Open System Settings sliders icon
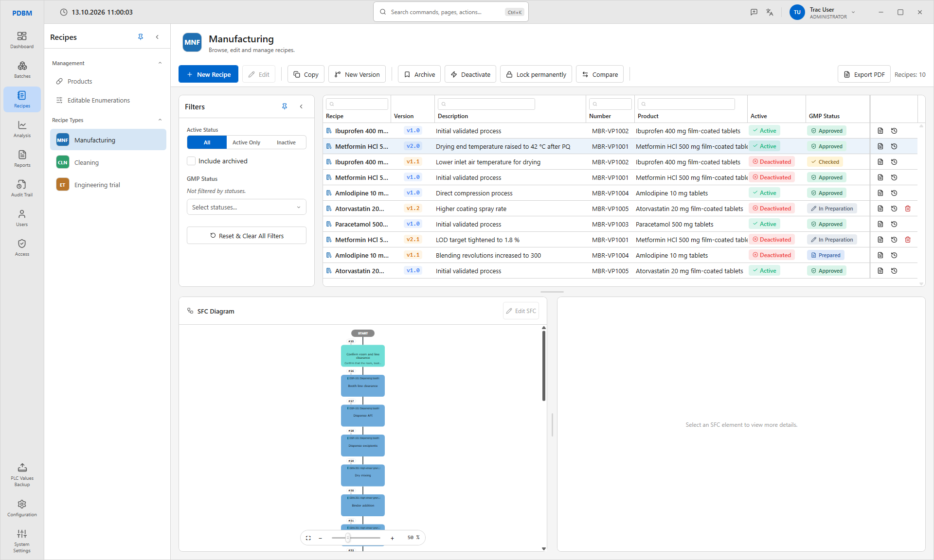Viewport: 934px width, 560px height. (22, 541)
